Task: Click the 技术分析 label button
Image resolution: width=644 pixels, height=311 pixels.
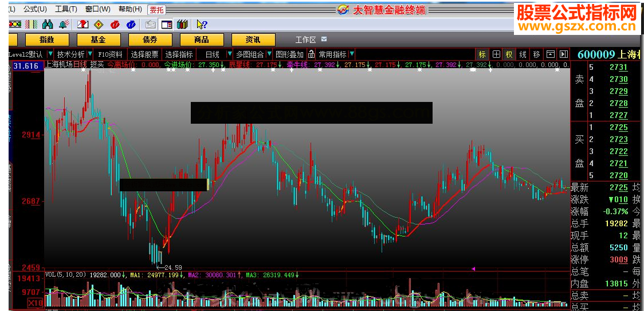Action: tap(71, 54)
